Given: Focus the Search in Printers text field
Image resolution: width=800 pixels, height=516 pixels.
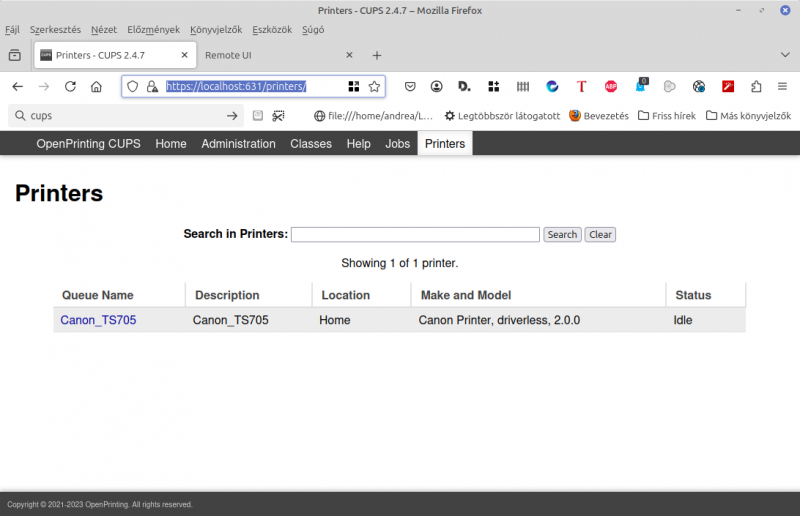Looking at the screenshot, I should (x=415, y=235).
